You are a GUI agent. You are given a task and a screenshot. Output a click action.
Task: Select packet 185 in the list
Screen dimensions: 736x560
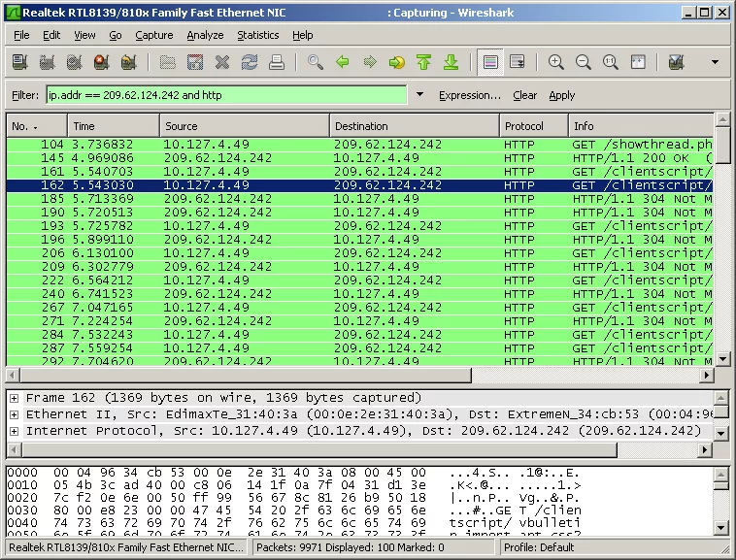tap(359, 199)
